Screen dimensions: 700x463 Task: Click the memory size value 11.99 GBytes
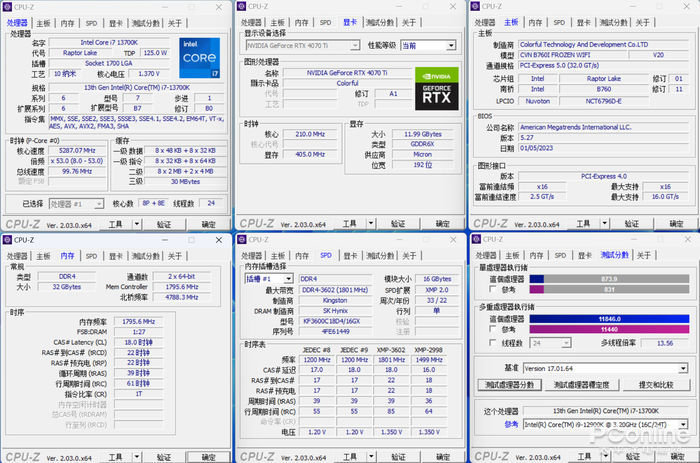tap(423, 134)
